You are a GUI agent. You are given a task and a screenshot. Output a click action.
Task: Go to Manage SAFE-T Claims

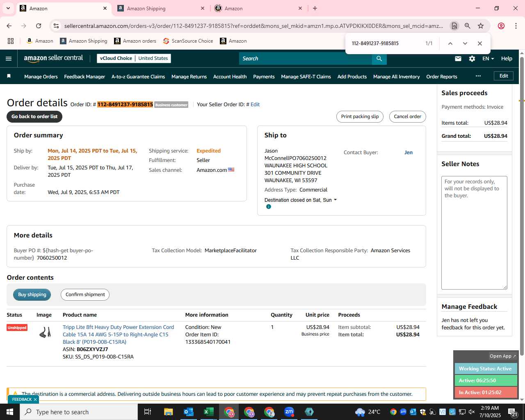306,77
